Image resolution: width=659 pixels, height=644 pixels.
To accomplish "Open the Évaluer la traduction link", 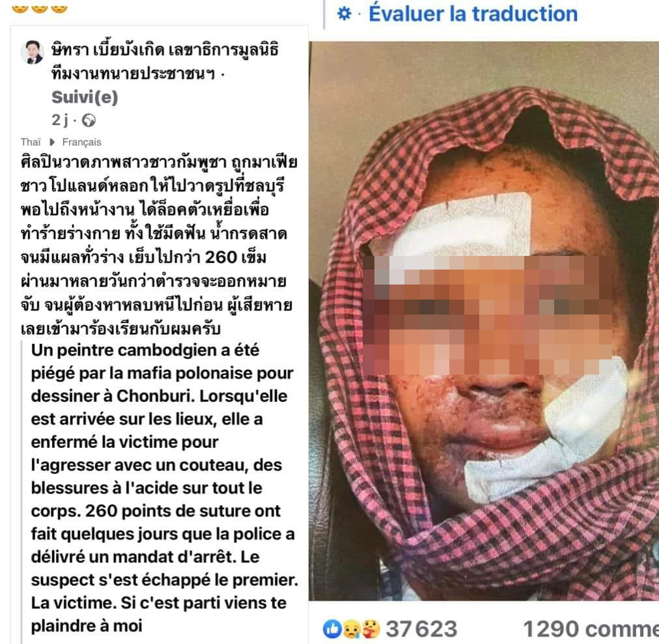I will tap(473, 14).
